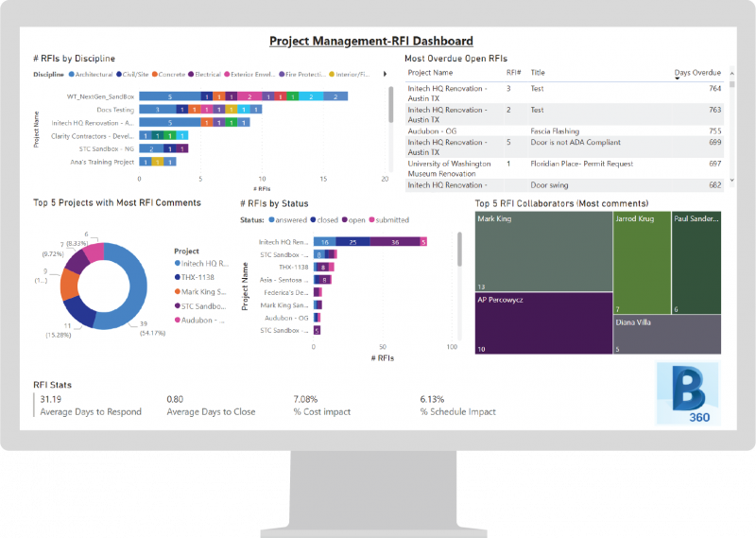Click the Status chart's vertical scrollbar
756x538 pixels.
pyautogui.click(x=459, y=250)
